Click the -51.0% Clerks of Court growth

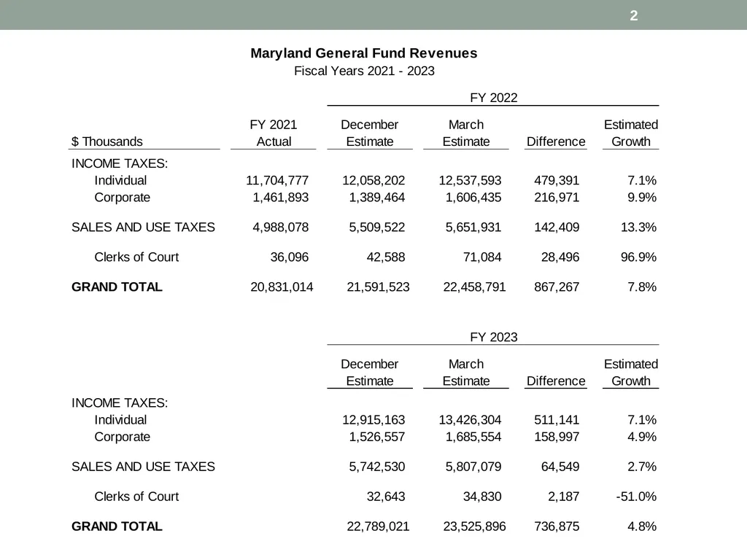(636, 497)
